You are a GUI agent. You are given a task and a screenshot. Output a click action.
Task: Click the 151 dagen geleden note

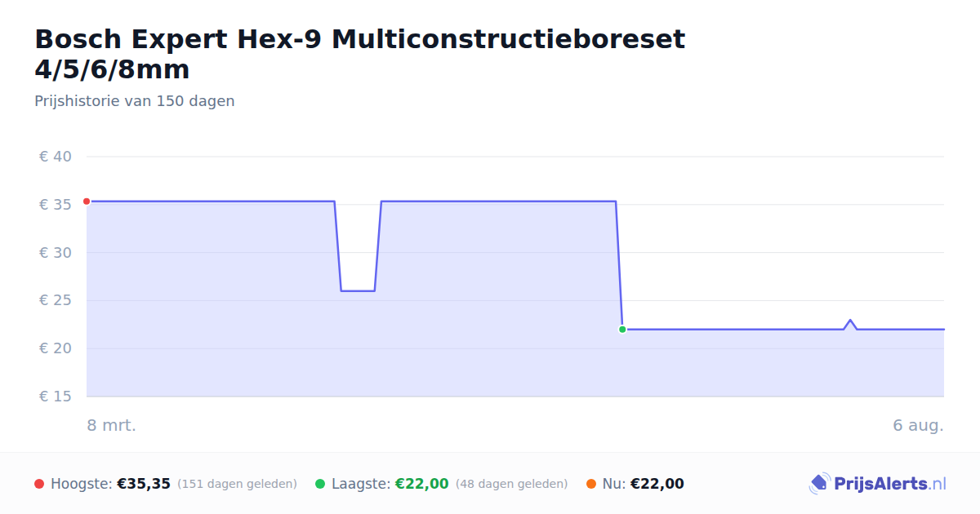[x=237, y=484]
